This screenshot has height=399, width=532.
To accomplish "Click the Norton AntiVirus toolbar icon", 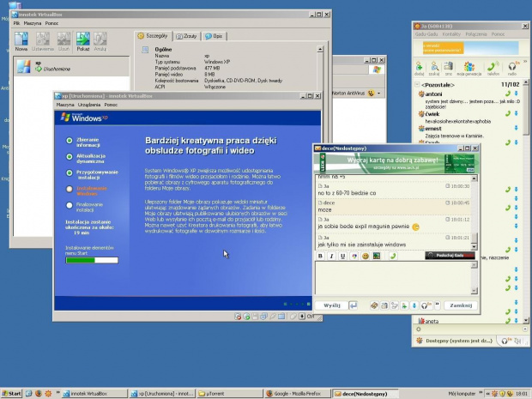I will [x=372, y=94].
